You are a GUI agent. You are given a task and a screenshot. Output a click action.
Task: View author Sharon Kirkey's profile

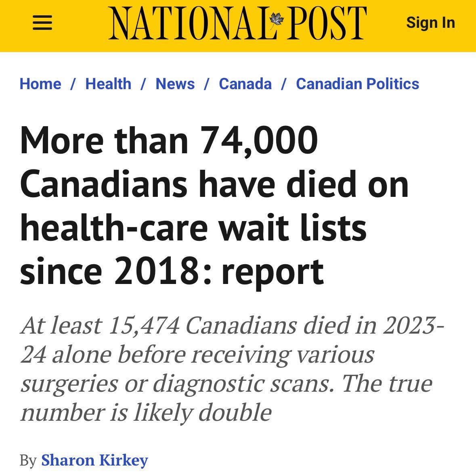click(x=94, y=460)
